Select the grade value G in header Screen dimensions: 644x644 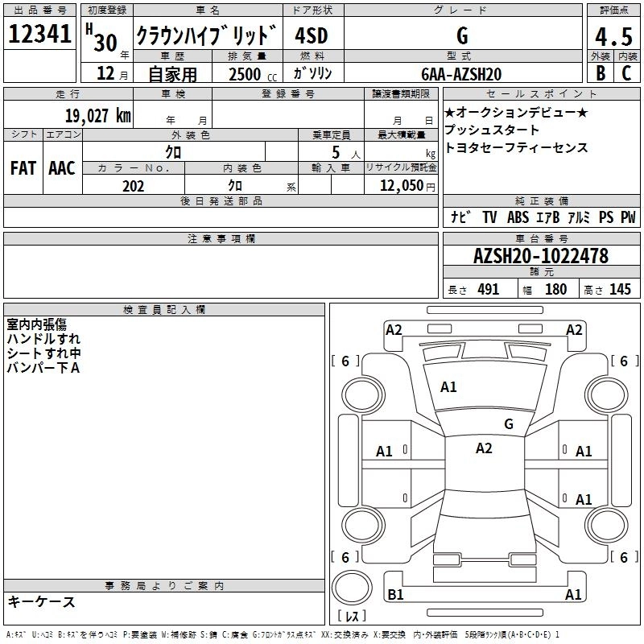(x=462, y=35)
